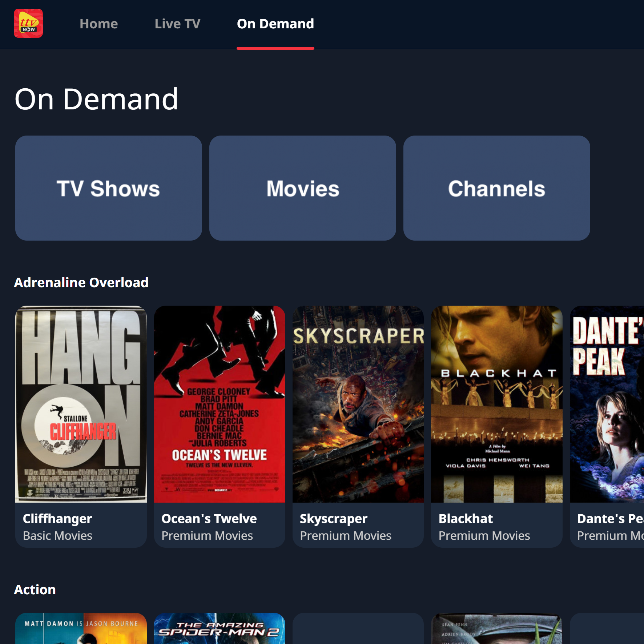Go to the Home tab
The image size is (644, 644).
click(x=98, y=24)
